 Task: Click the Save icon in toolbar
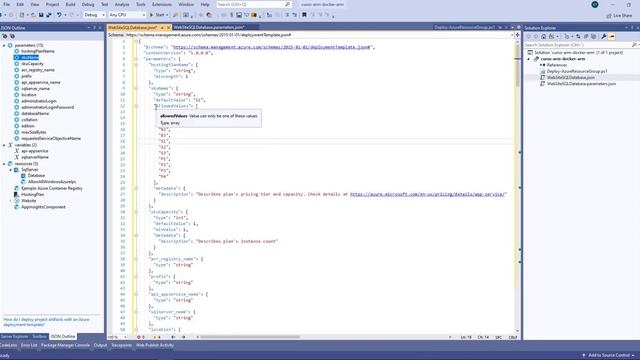41,15
